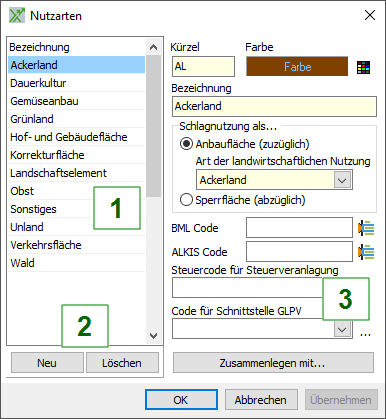Select Dauerkultur in the list

click(x=77, y=83)
